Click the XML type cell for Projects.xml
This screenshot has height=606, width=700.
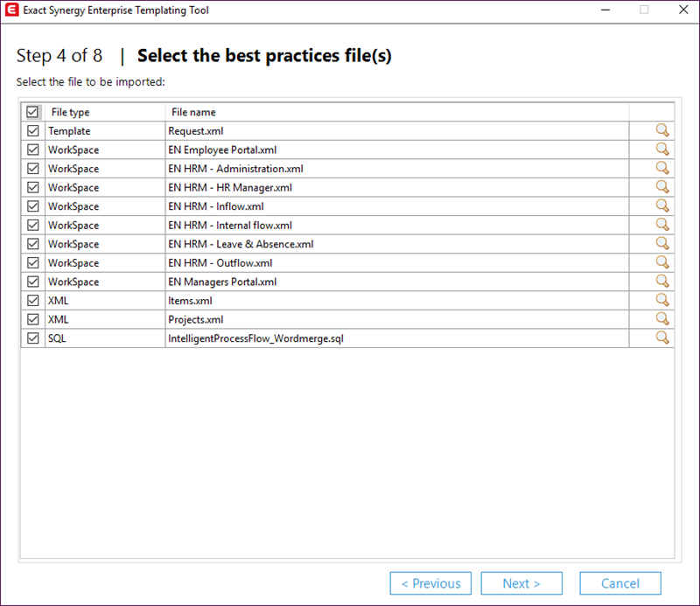tap(105, 319)
